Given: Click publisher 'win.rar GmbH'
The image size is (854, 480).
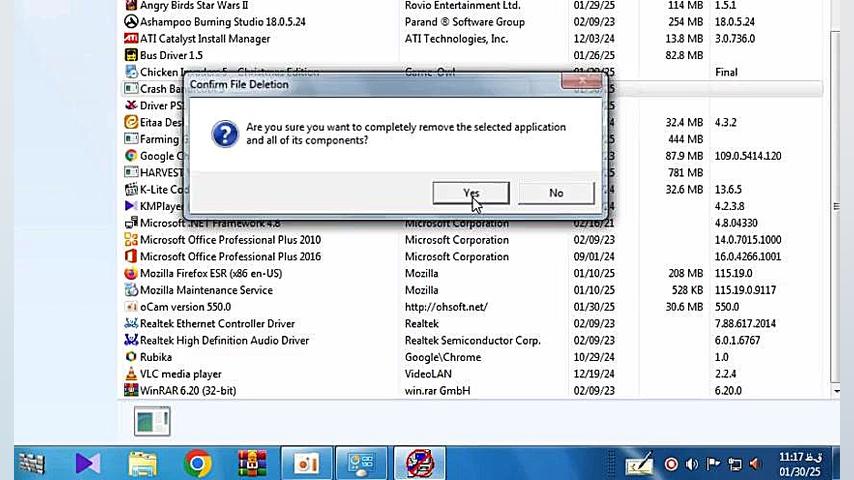Looking at the screenshot, I should tap(437, 390).
